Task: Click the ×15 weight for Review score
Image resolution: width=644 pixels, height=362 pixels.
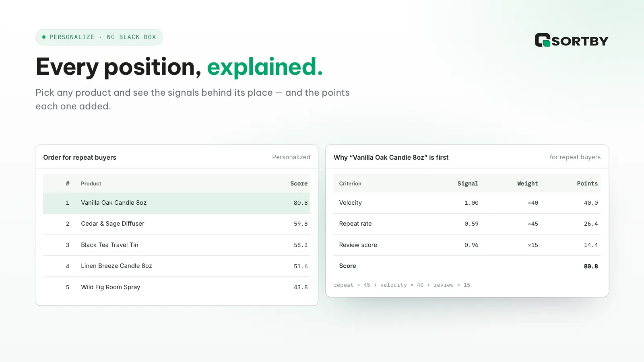Action: pos(533,245)
